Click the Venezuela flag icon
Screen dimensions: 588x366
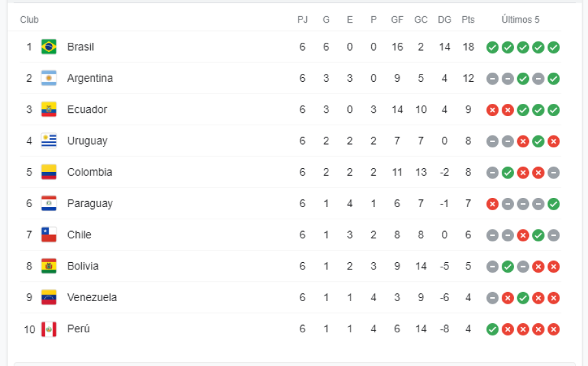pos(49,297)
